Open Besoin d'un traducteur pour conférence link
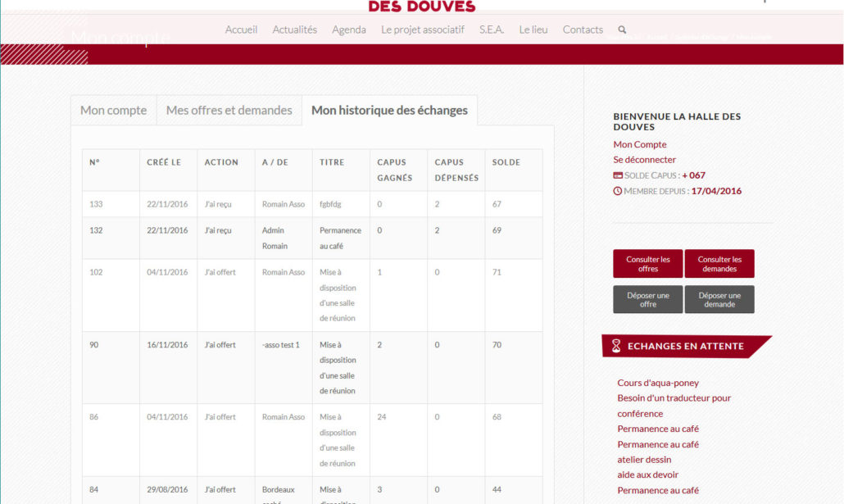 point(674,406)
